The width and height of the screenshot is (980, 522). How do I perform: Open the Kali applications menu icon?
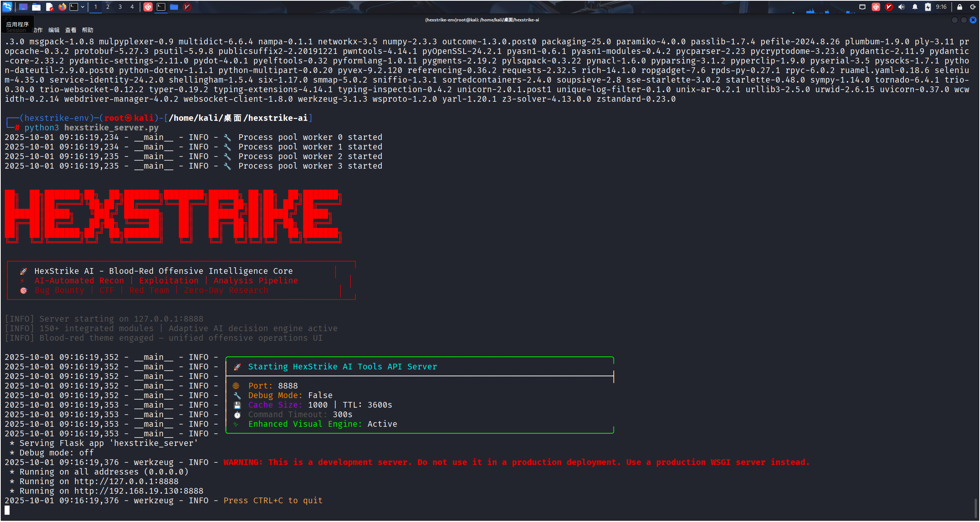coord(7,7)
